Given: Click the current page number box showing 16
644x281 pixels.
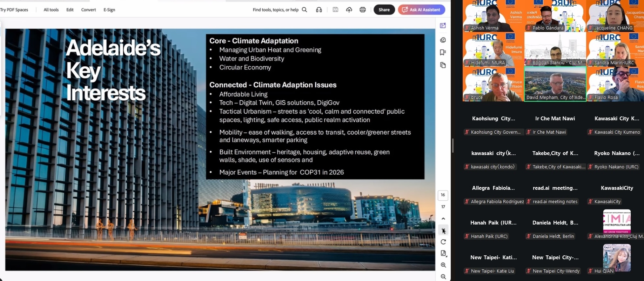Looking at the screenshot, I should (443, 195).
